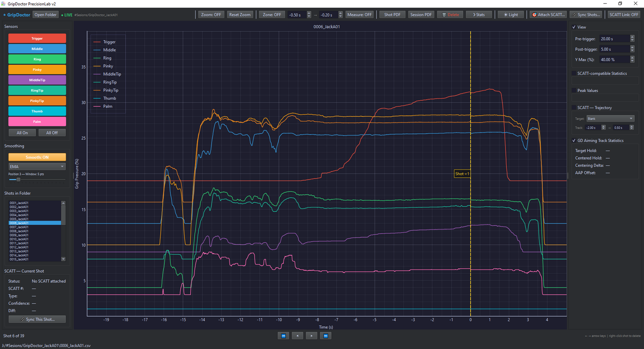Viewport: 644px width, 349px height.
Task: Toggle the Trigger sensor trace
Action: [37, 39]
